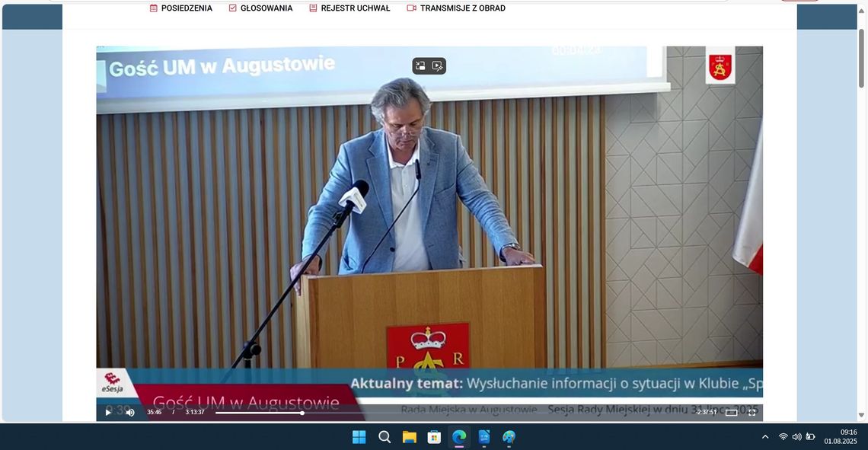Toggle theater mode on the video player

[731, 413]
